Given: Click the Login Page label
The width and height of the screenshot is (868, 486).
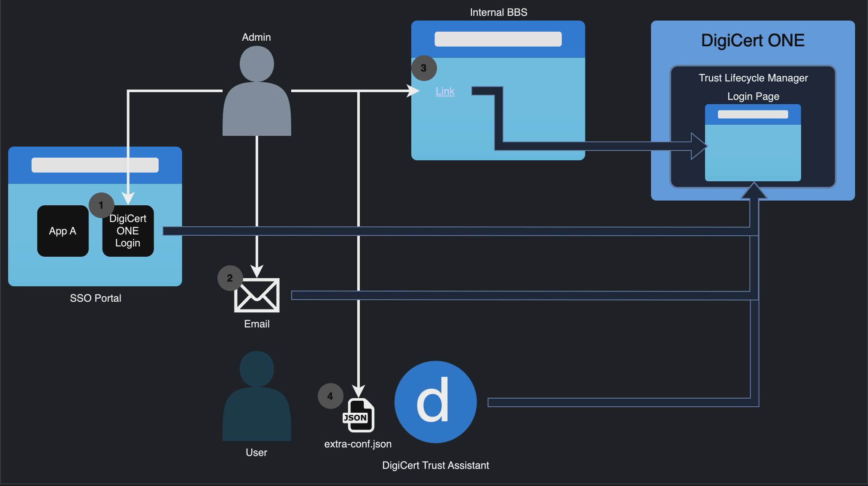Looking at the screenshot, I should point(753,96).
